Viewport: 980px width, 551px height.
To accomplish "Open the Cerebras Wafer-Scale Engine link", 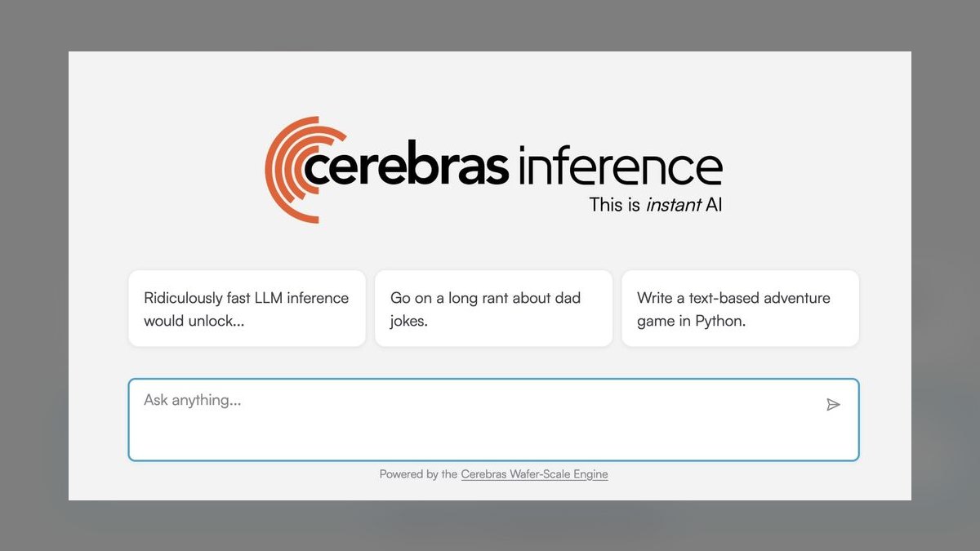I will click(x=534, y=474).
